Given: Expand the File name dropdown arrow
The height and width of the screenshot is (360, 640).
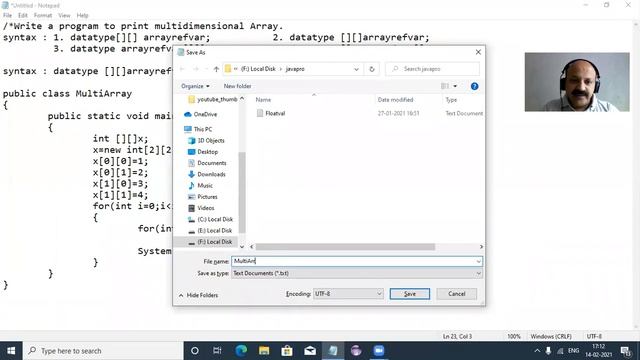Looking at the screenshot, I should point(478,261).
